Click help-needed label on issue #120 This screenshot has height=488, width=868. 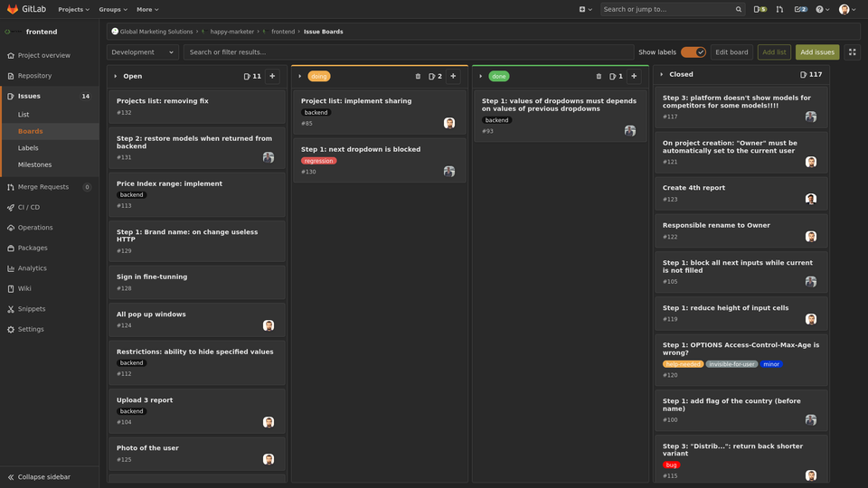point(684,364)
